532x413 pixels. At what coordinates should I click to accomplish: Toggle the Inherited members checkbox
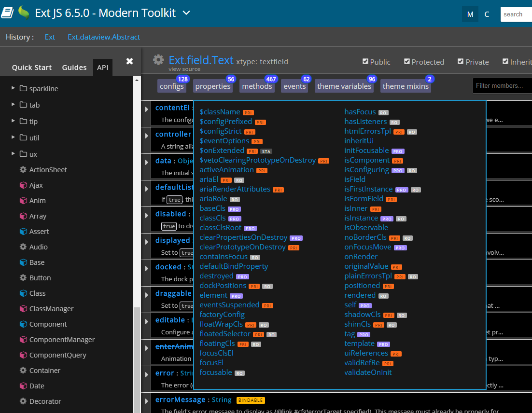[505, 61]
